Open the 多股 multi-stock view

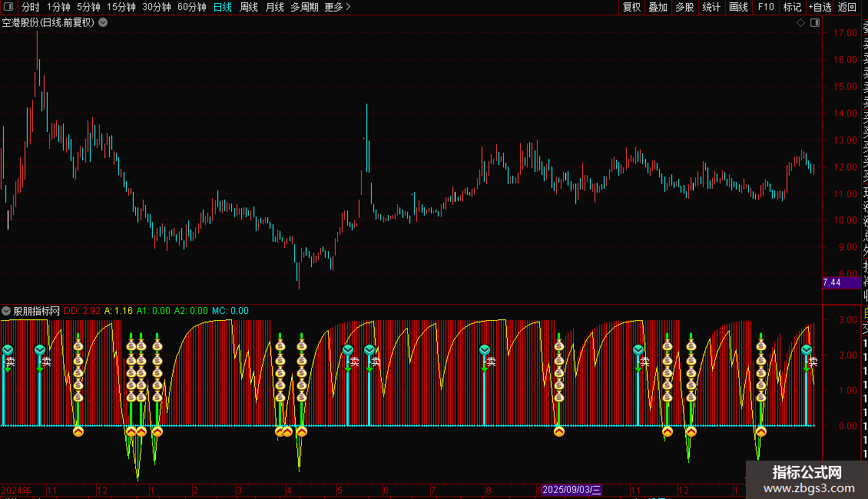684,7
